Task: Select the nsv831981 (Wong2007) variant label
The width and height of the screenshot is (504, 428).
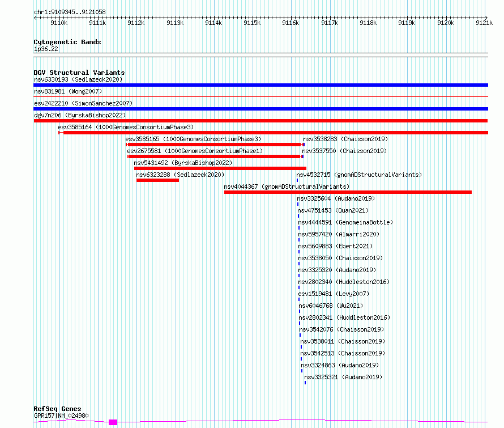Action: tap(68, 91)
